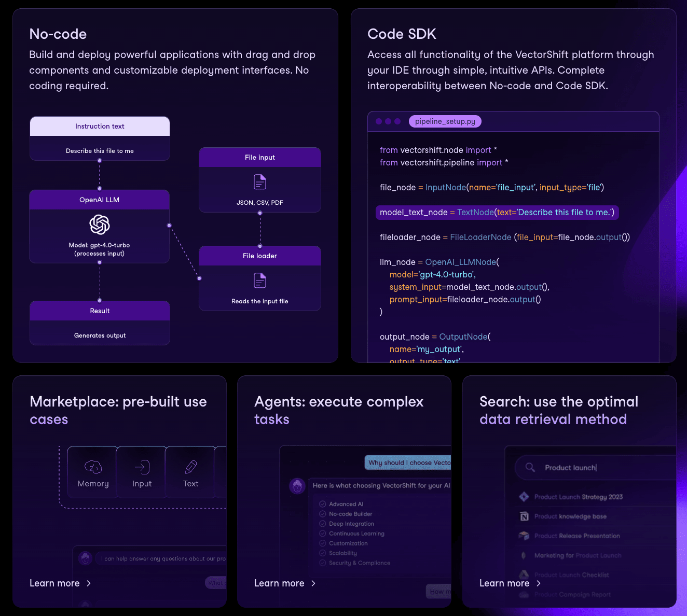Click the Notion icon beside Product knowledge base
The image size is (687, 616).
tap(524, 516)
